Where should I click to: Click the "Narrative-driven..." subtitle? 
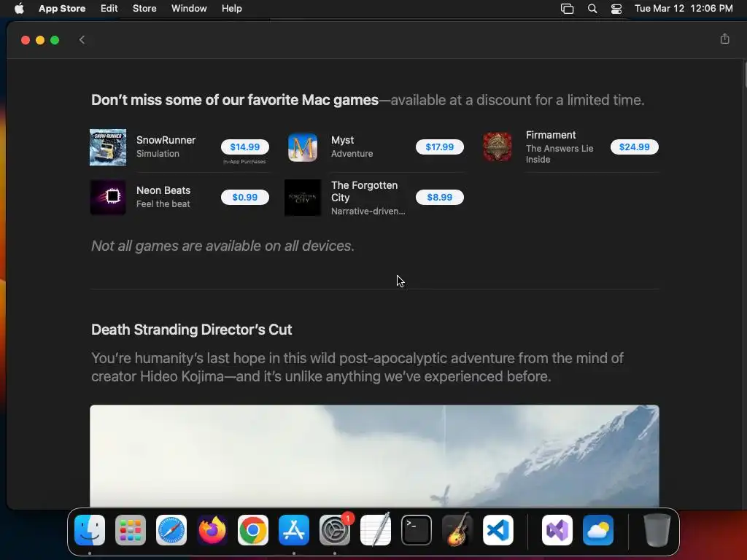[x=368, y=211]
